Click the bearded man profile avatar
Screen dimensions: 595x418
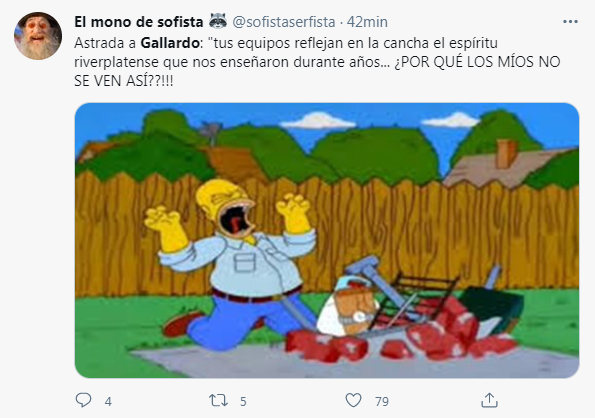click(x=38, y=36)
